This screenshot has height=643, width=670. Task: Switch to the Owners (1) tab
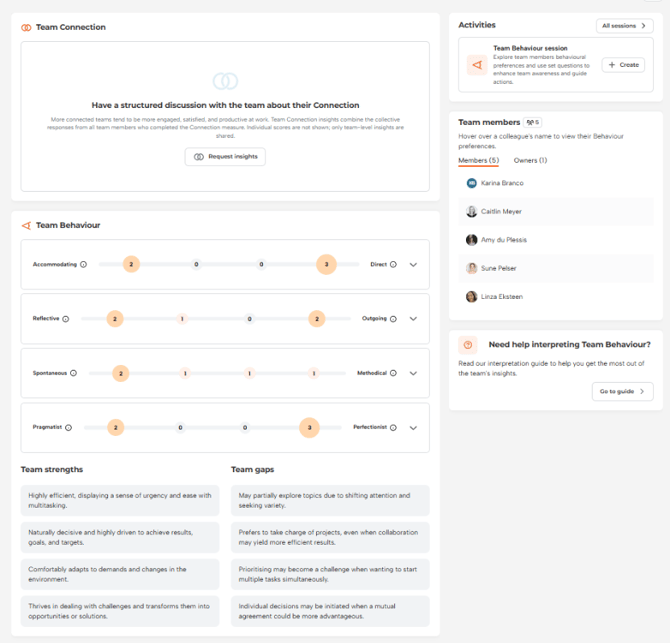(x=530, y=160)
